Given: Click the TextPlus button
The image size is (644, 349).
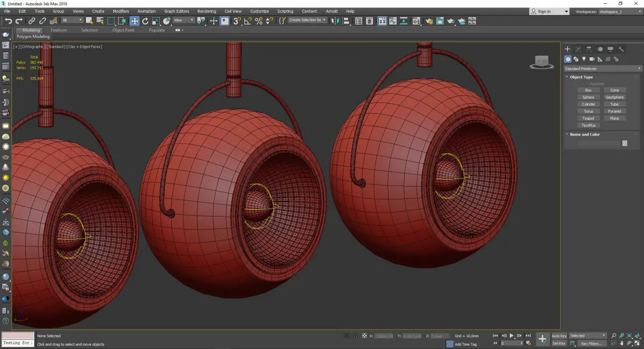Looking at the screenshot, I should 588,125.
